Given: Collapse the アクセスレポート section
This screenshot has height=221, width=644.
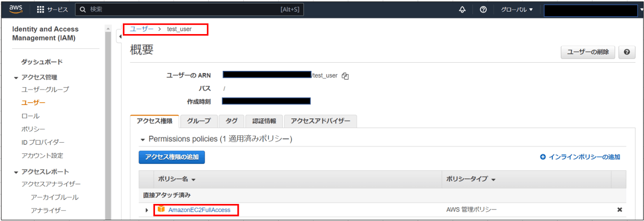Looking at the screenshot, I should pyautogui.click(x=16, y=172).
